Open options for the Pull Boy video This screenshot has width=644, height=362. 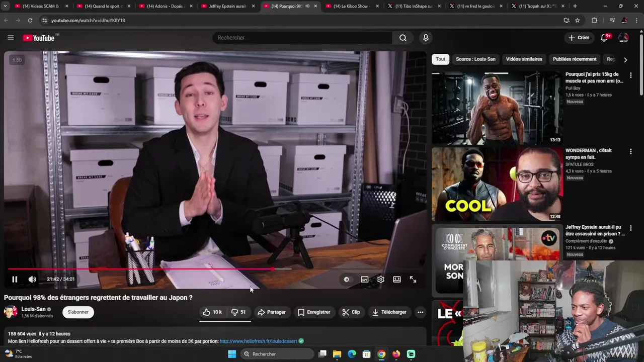pyautogui.click(x=630, y=75)
